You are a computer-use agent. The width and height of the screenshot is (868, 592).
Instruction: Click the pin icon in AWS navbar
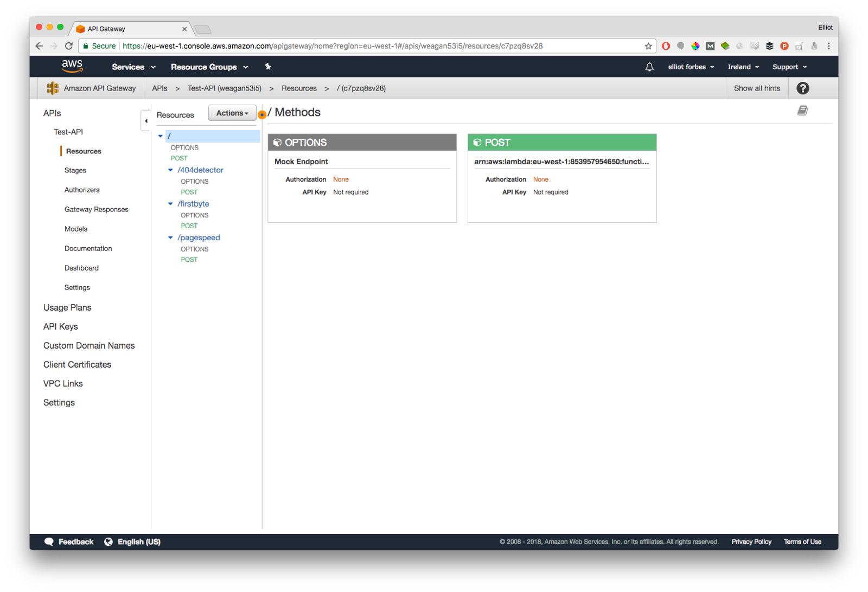[267, 67]
